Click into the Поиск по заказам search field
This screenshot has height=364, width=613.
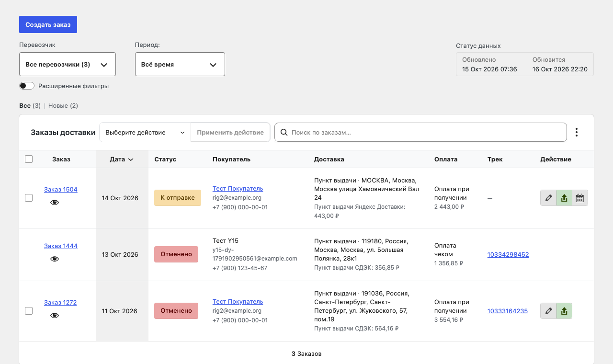[x=420, y=132]
